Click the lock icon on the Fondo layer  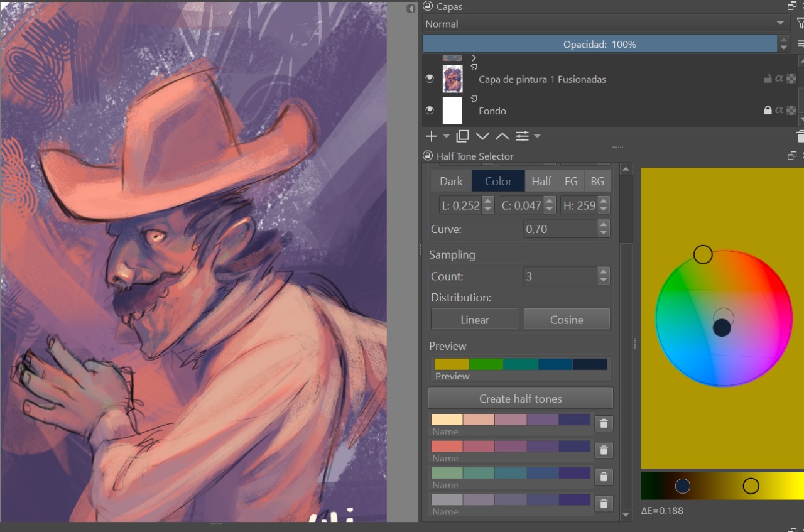click(767, 110)
